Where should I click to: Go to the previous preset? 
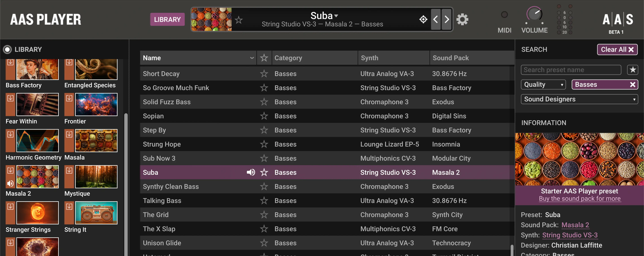pos(436,19)
